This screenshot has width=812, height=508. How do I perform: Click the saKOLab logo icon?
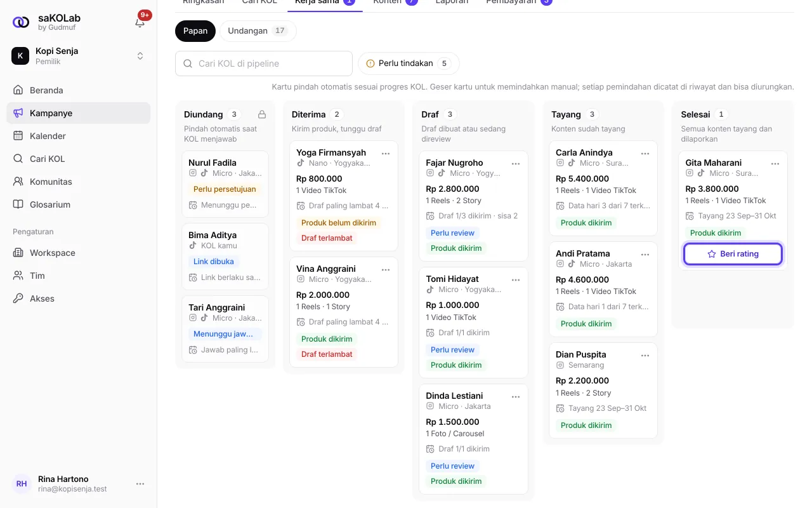click(x=21, y=22)
